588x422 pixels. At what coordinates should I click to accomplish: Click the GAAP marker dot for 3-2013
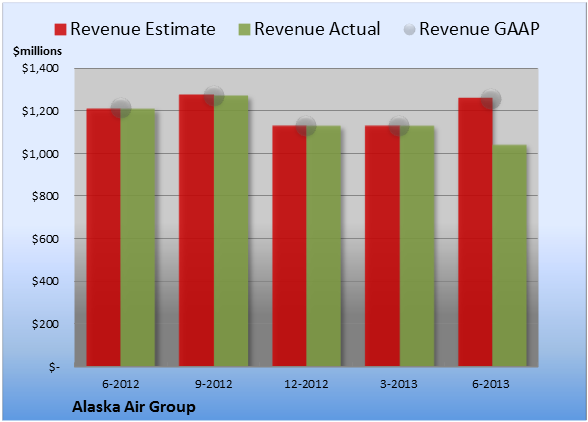coord(399,126)
